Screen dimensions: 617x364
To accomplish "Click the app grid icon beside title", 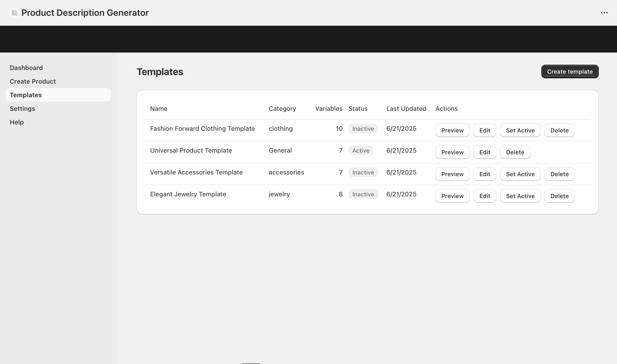I will [x=15, y=13].
